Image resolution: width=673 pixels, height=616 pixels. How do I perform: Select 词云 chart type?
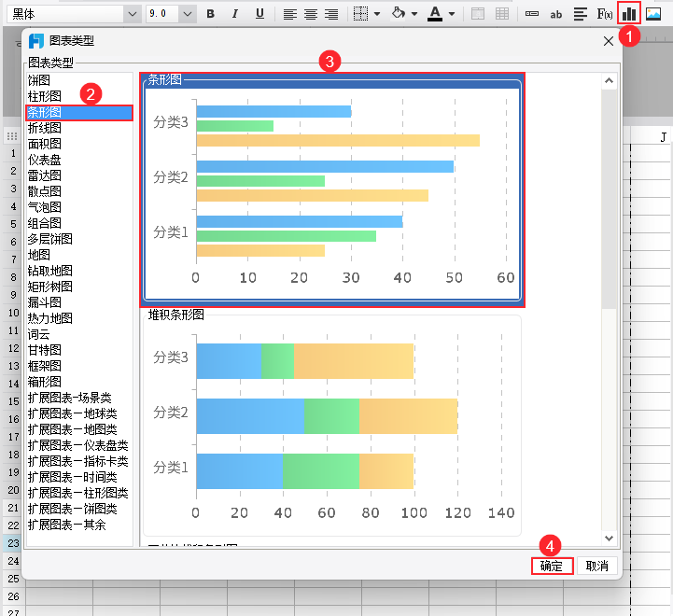pos(79,334)
